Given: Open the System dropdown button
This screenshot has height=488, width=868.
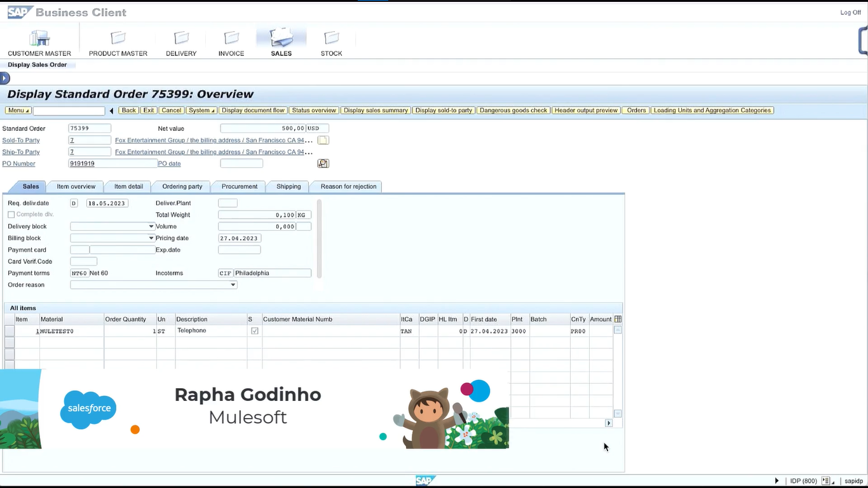Looking at the screenshot, I should coord(201,111).
